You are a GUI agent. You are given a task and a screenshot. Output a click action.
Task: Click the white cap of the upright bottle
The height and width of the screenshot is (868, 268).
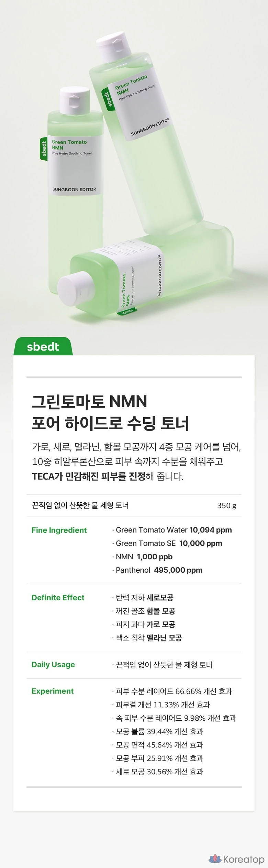[74, 100]
